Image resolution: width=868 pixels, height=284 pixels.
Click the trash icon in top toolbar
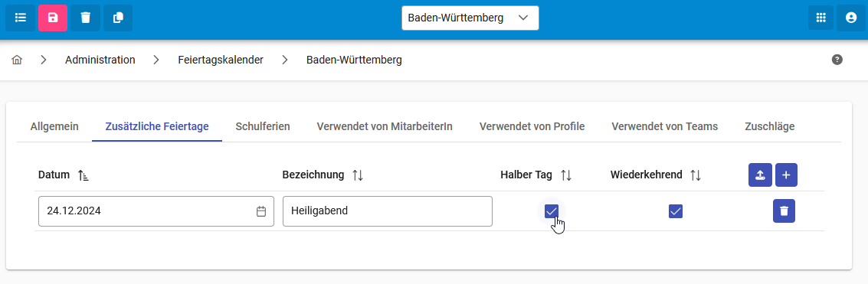85,18
